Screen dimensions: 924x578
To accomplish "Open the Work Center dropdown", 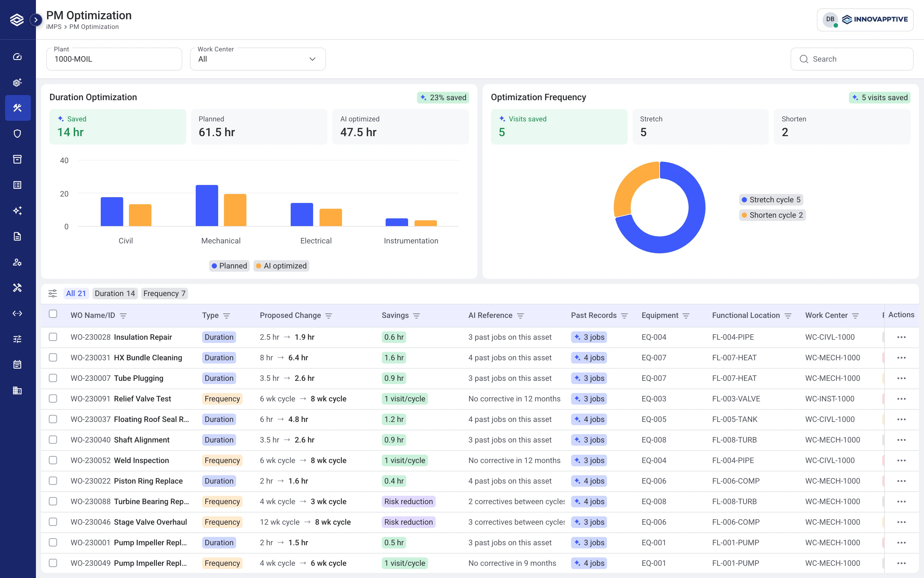I will [258, 59].
